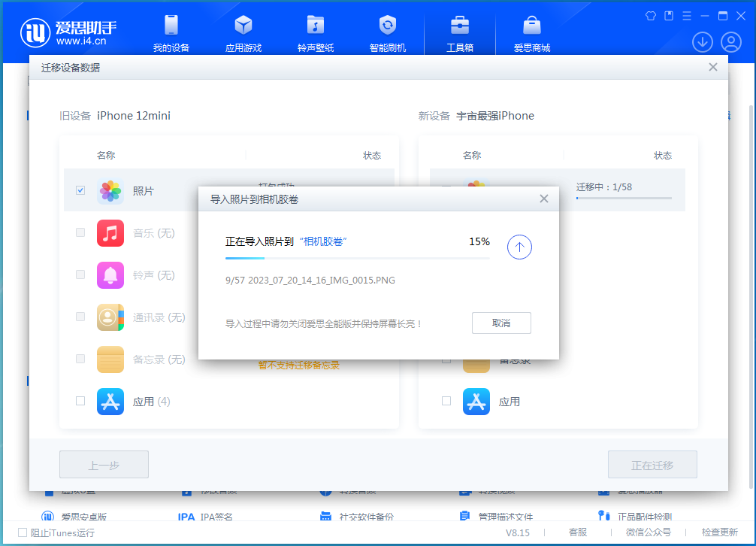Open the 工具箱 tab
The image size is (756, 546).
460,33
